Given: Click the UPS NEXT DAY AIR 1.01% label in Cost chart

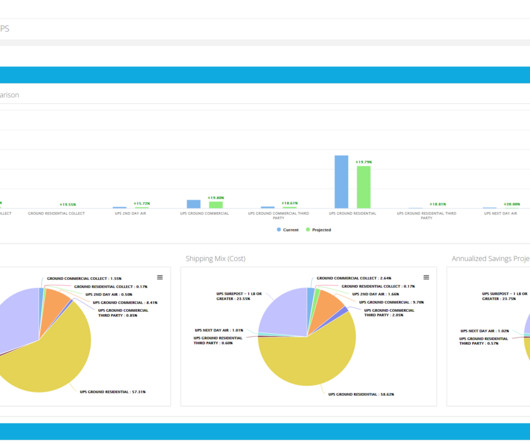Looking at the screenshot, I should 219,330.
